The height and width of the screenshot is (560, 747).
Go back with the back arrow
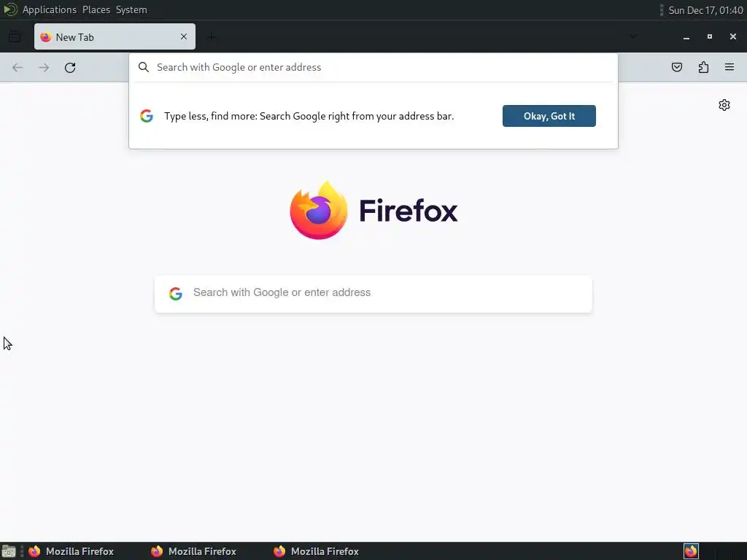tap(18, 68)
